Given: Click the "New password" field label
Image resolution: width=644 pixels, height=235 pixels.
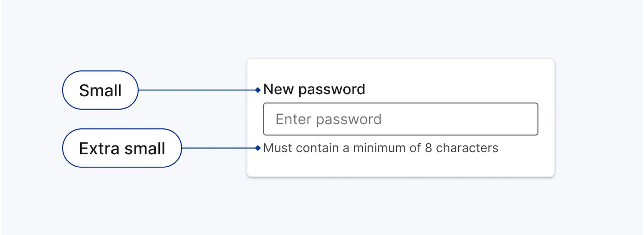Looking at the screenshot, I should pos(314,89).
